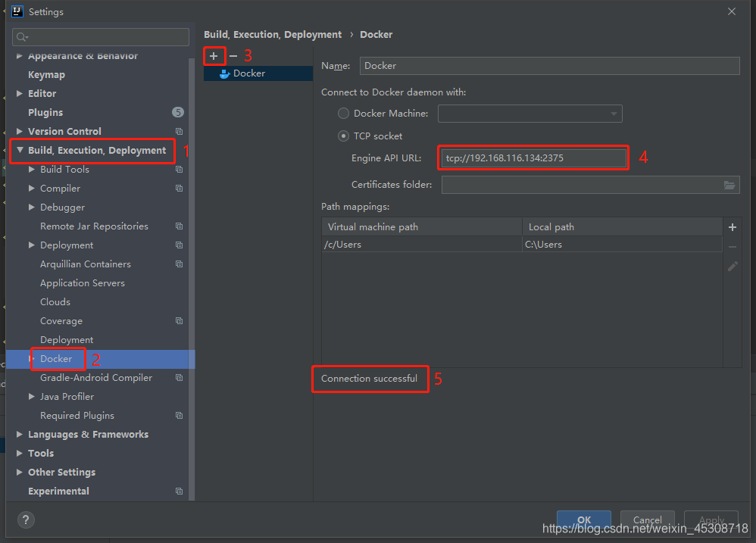Screen dimensions: 756x543
Task: Open the Required Plugins settings page
Action: click(x=77, y=415)
